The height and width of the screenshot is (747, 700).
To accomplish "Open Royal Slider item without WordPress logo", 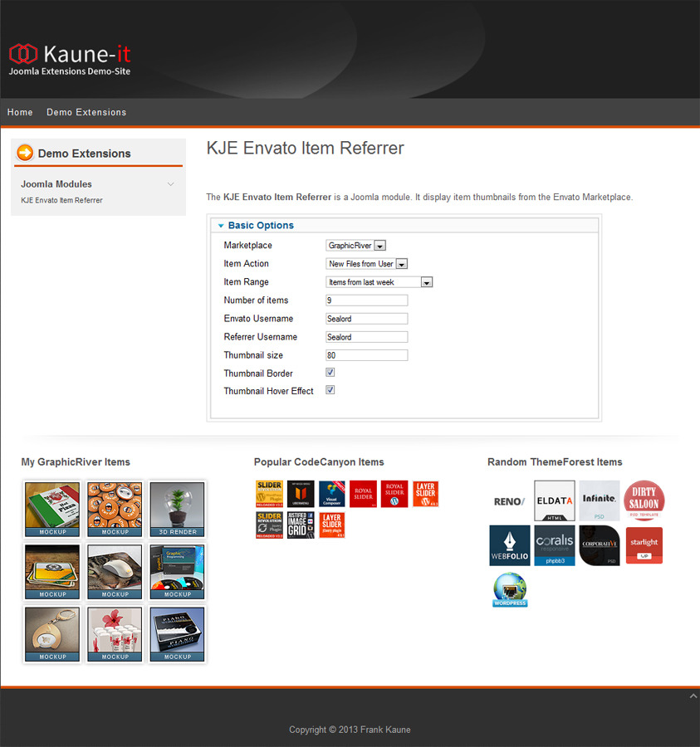I will point(363,494).
